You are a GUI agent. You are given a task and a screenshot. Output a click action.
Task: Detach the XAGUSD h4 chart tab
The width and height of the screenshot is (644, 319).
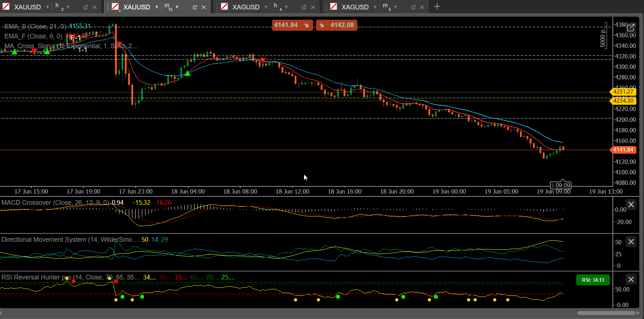tap(304, 7)
